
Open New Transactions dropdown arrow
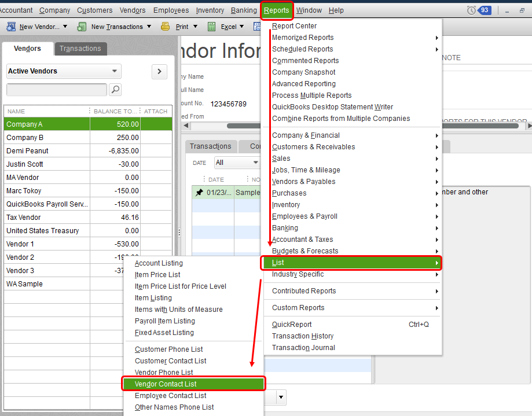pos(149,27)
